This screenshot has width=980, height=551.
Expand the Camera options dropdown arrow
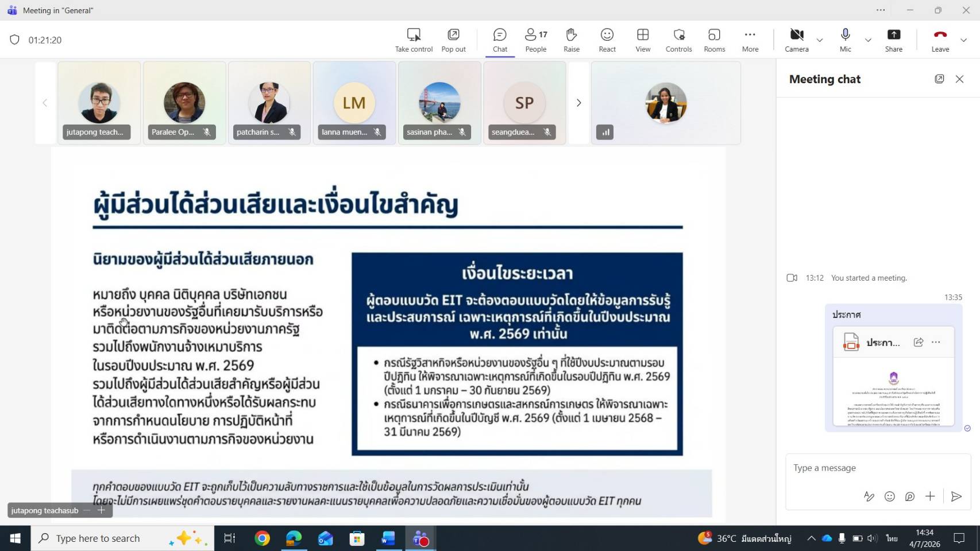(820, 40)
